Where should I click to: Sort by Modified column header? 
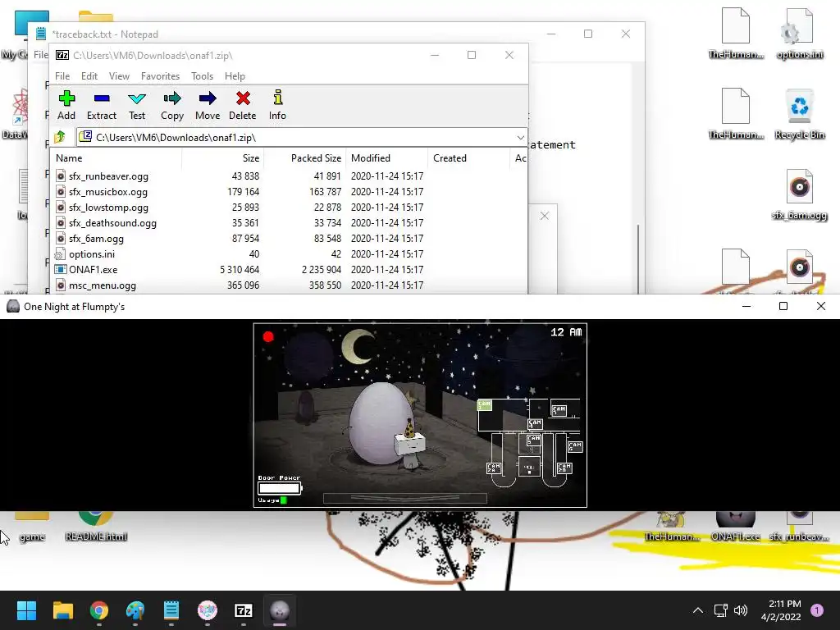387,158
